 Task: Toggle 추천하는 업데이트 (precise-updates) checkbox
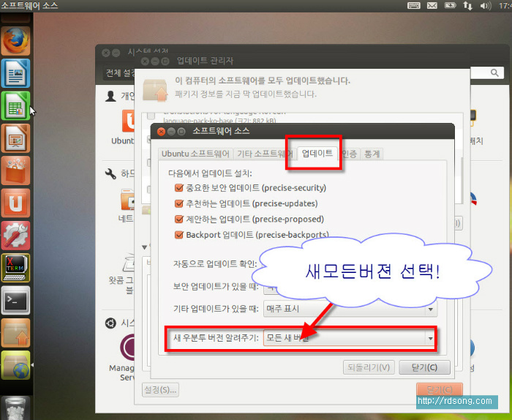point(179,203)
